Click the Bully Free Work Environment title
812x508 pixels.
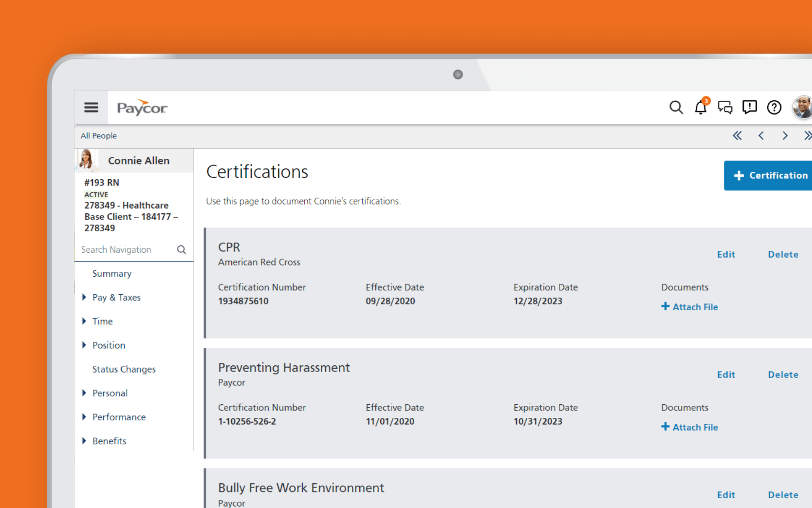click(301, 488)
